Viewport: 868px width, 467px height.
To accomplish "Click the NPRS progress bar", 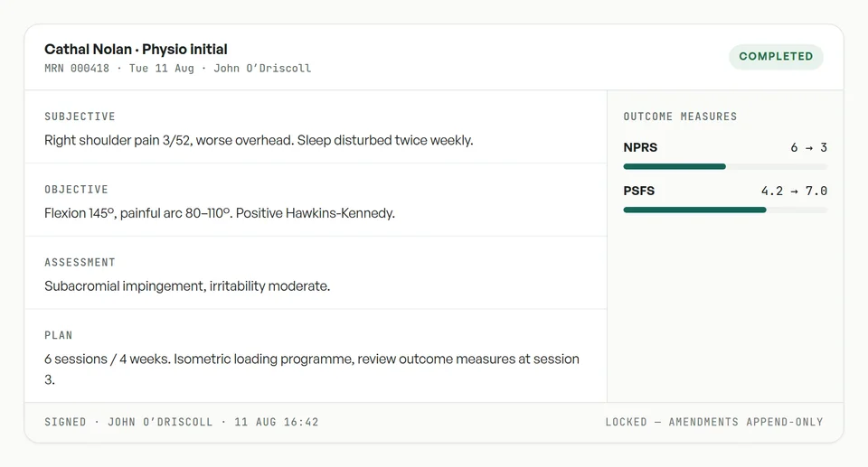I will click(x=725, y=166).
